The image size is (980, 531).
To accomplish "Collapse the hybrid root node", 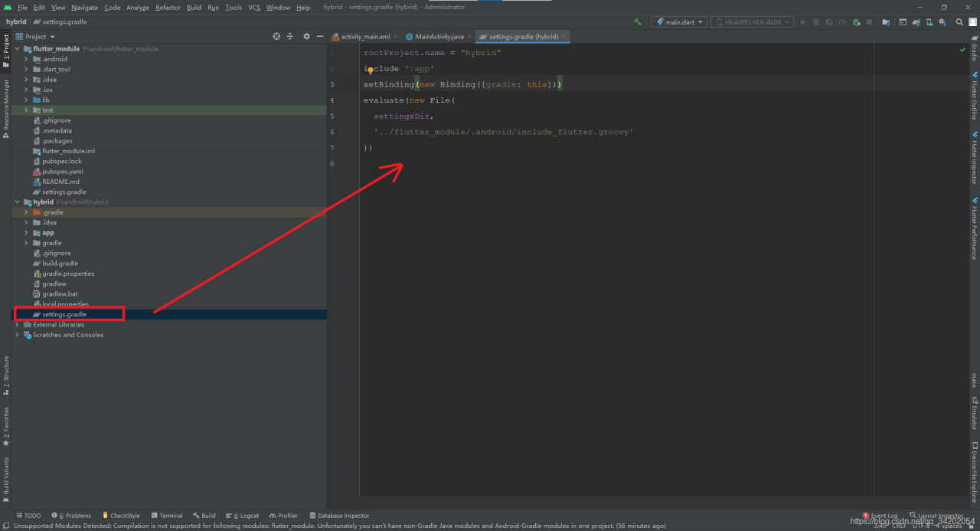I will pyautogui.click(x=18, y=202).
